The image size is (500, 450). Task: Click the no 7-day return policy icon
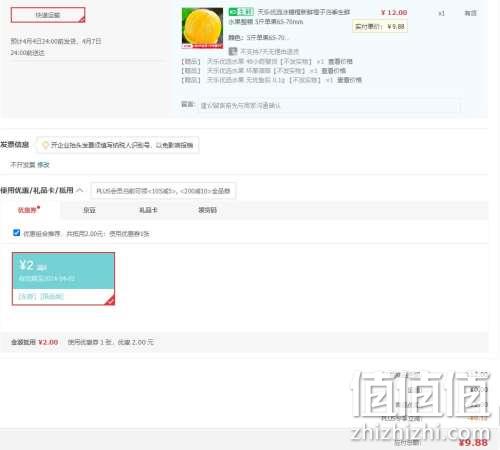232,51
